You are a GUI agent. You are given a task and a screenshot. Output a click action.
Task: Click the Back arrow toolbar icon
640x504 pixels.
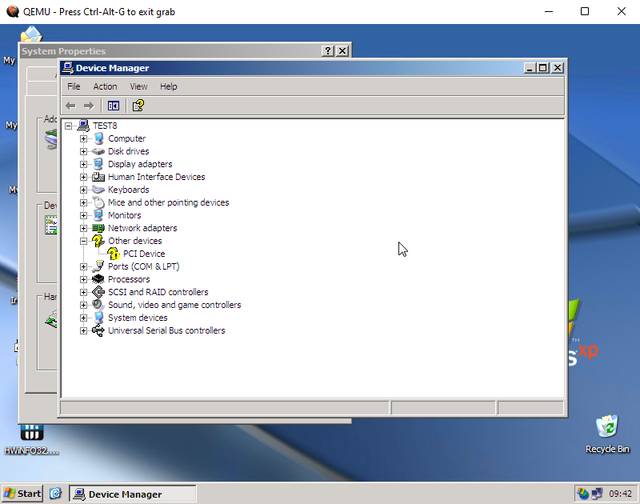pos(71,106)
